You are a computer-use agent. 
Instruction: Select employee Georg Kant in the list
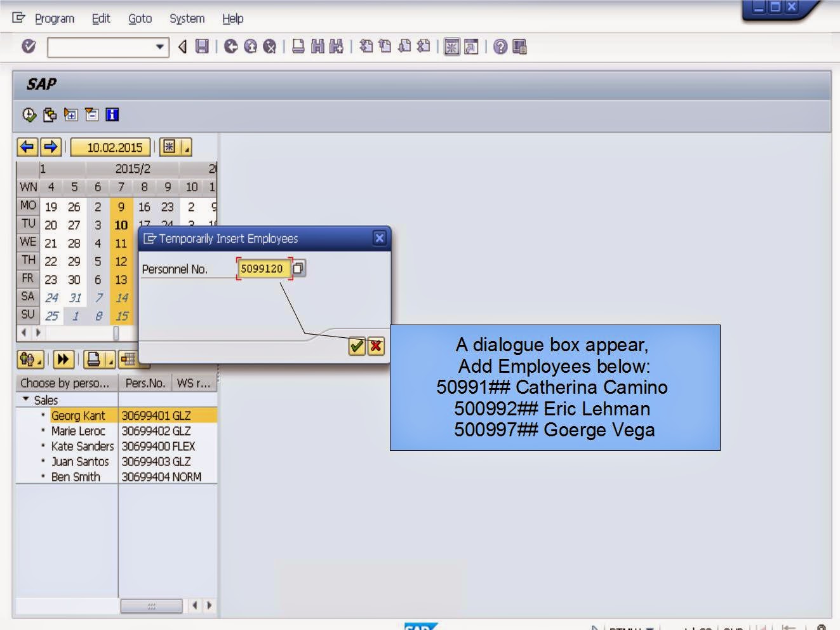point(79,415)
